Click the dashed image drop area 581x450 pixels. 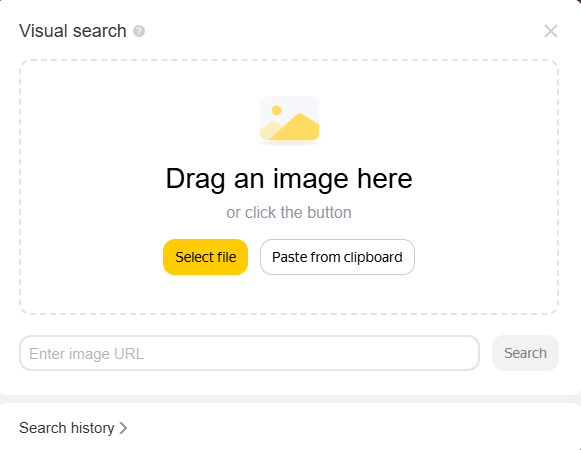pyautogui.click(x=289, y=187)
